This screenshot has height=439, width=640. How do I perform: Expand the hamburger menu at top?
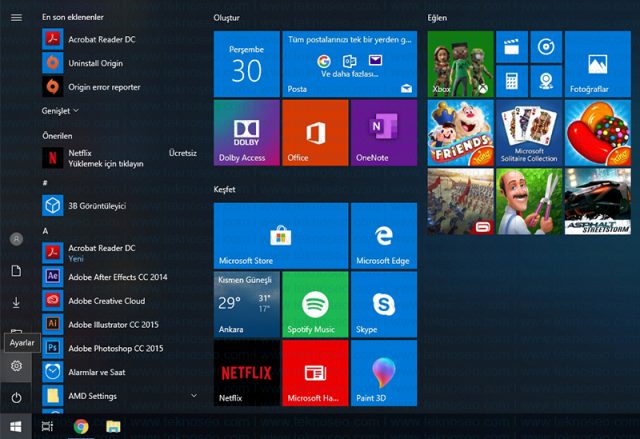(x=16, y=18)
